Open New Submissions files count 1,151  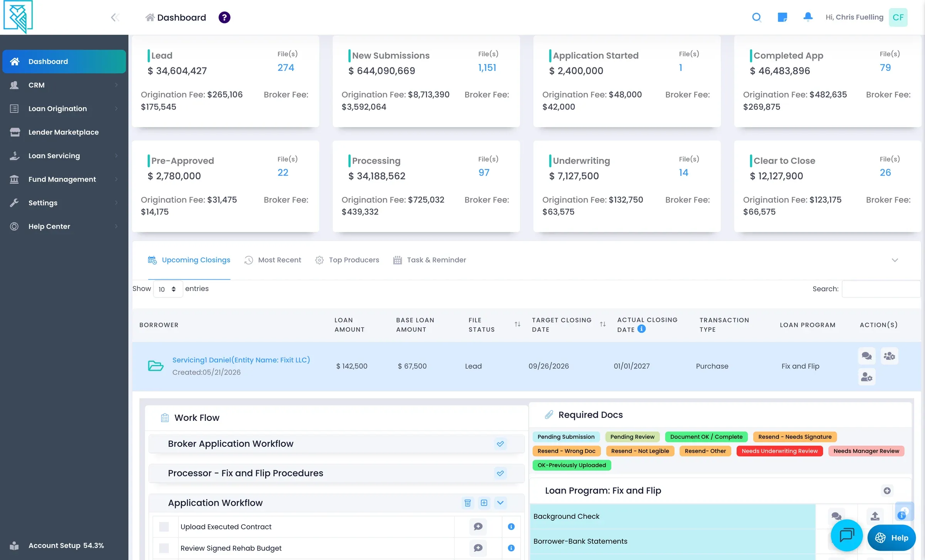(487, 68)
